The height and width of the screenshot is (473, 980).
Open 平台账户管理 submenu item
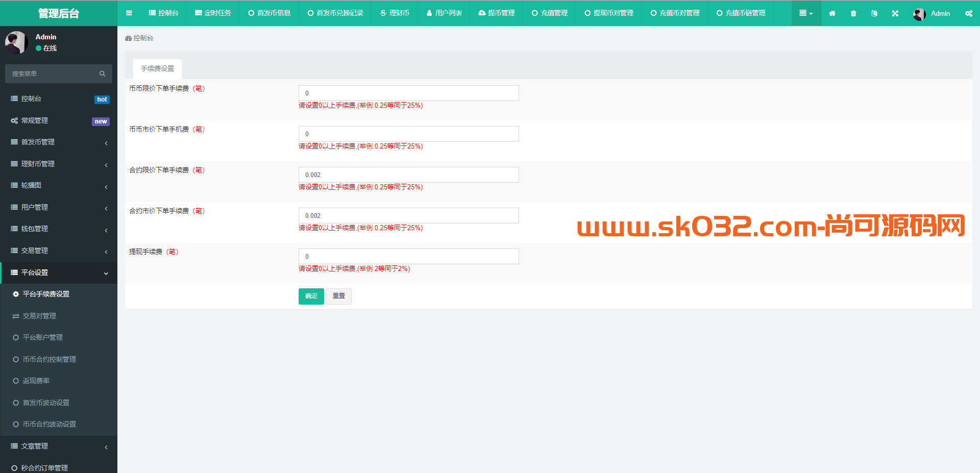pos(59,338)
